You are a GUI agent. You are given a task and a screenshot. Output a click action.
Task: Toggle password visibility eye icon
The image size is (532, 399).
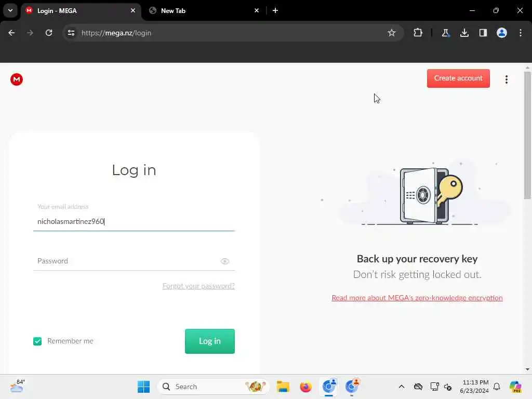(224, 261)
